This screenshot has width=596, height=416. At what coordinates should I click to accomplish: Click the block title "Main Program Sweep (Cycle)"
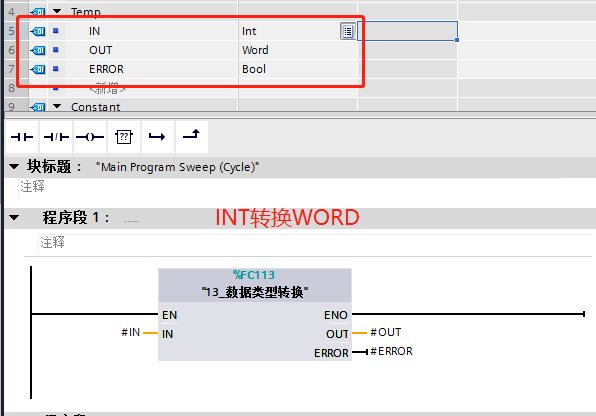[x=178, y=167]
